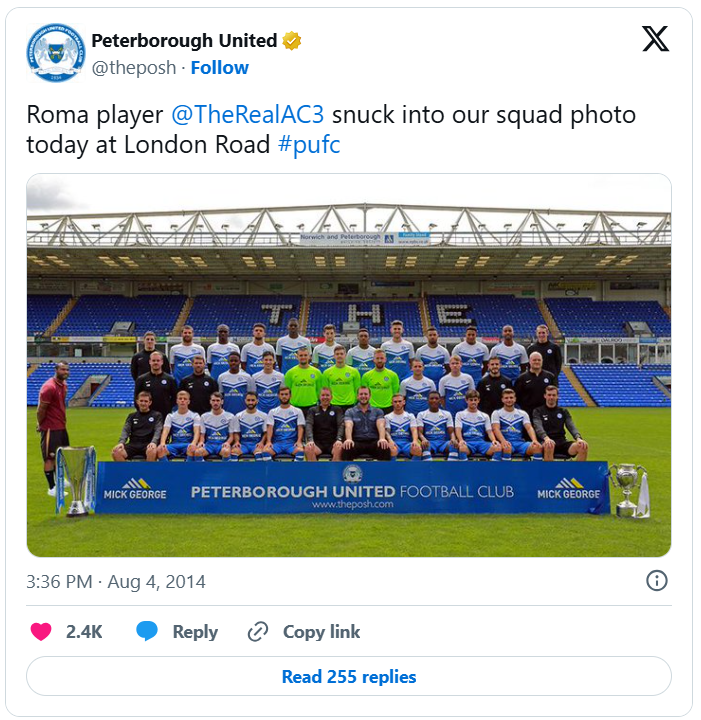Image resolution: width=701 pixels, height=720 pixels.
Task: Click the chain link icon
Action: (258, 632)
